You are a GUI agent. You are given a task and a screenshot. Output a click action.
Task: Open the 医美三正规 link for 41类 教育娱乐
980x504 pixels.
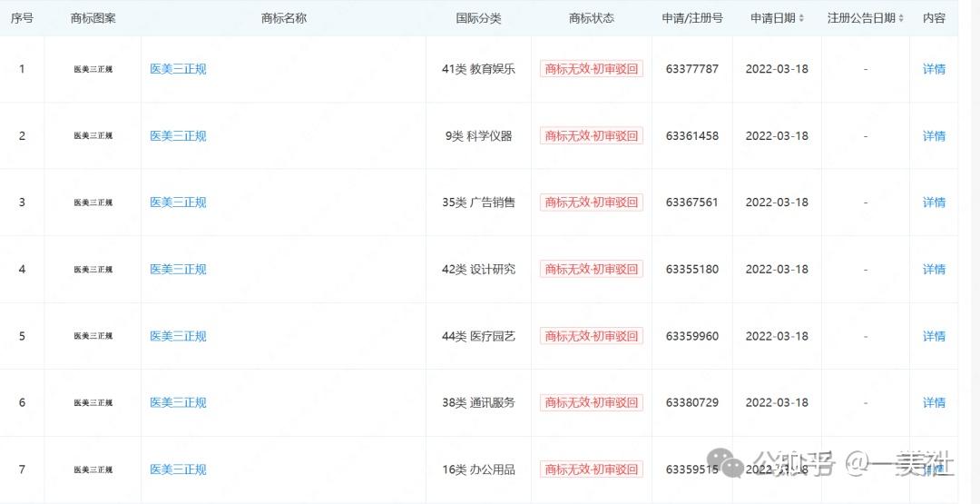coord(178,69)
